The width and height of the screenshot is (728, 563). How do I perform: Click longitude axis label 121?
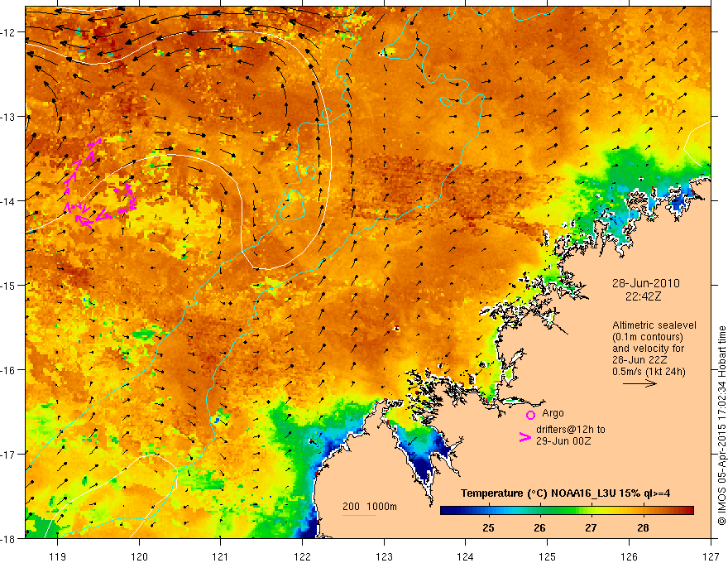coord(221,556)
